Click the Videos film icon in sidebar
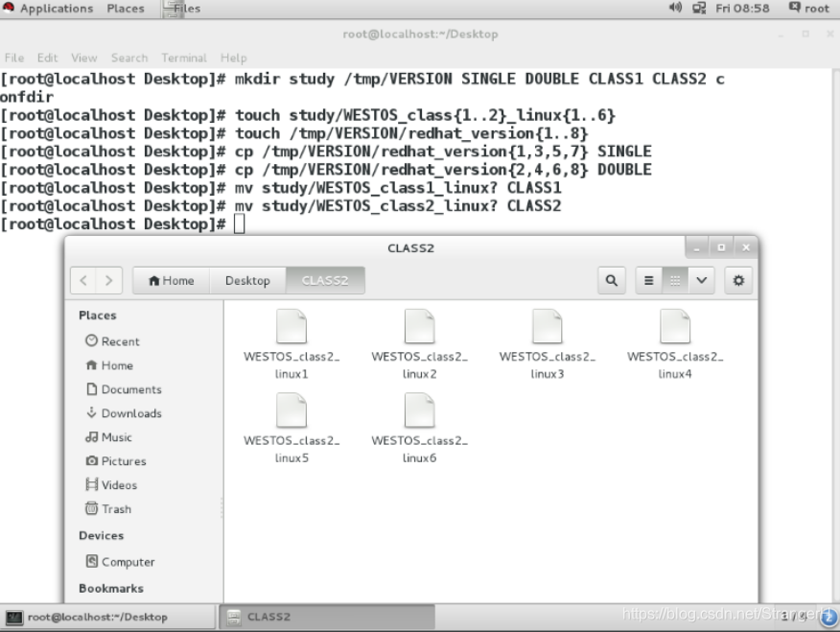The width and height of the screenshot is (840, 632). pyautogui.click(x=92, y=484)
